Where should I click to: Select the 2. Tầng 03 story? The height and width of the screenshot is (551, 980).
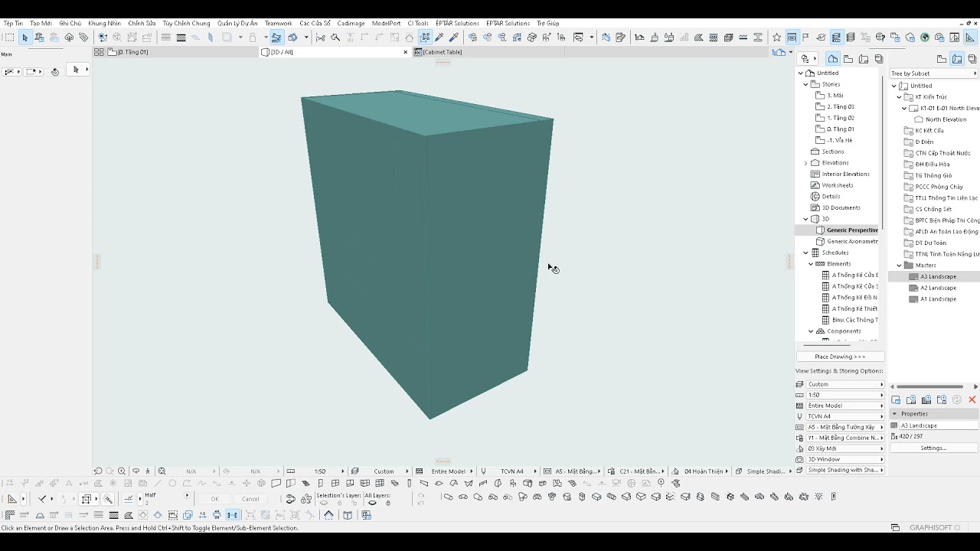(x=840, y=107)
